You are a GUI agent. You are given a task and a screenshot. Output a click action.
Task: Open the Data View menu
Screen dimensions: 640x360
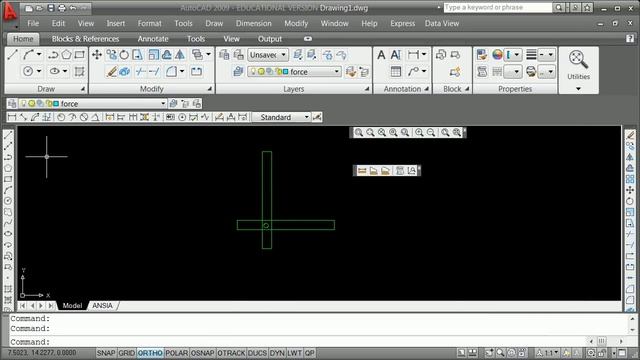click(x=442, y=24)
